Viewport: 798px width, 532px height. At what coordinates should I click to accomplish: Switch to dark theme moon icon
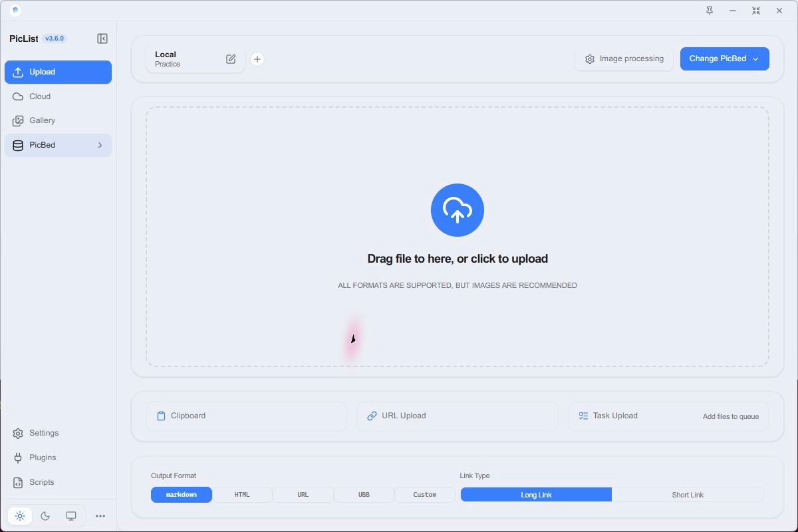[x=45, y=516]
